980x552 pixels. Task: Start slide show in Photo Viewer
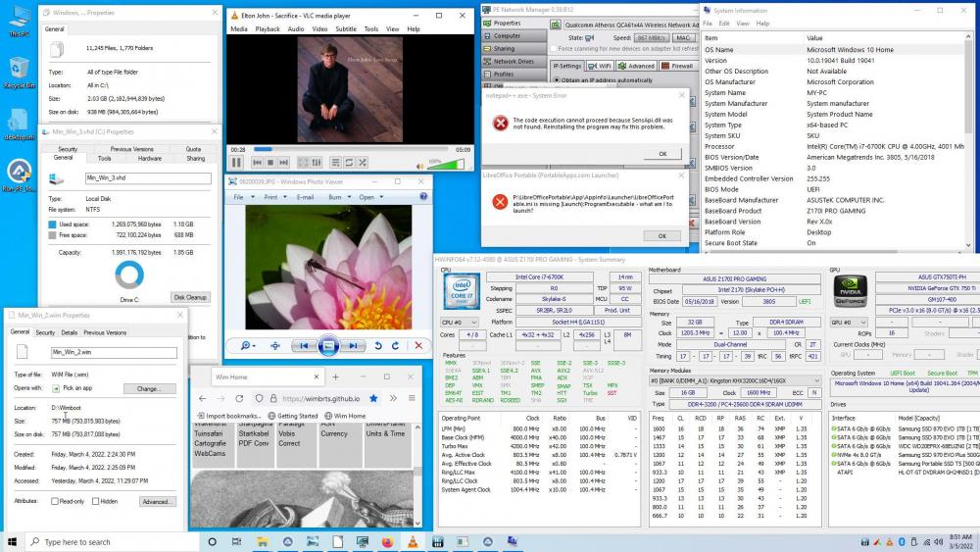(x=329, y=345)
